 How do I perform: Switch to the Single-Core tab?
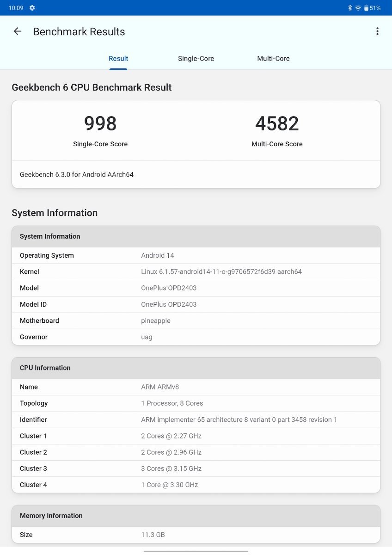click(x=196, y=59)
